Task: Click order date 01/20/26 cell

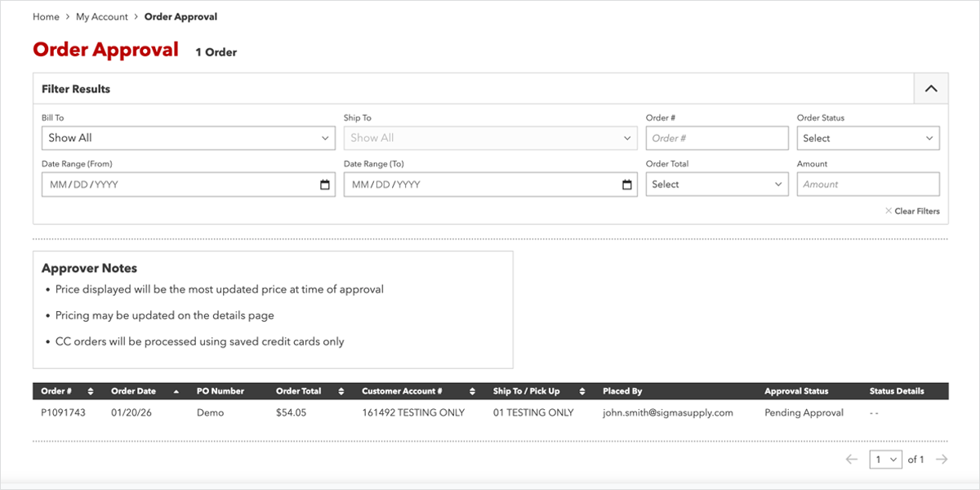Action: coord(131,413)
